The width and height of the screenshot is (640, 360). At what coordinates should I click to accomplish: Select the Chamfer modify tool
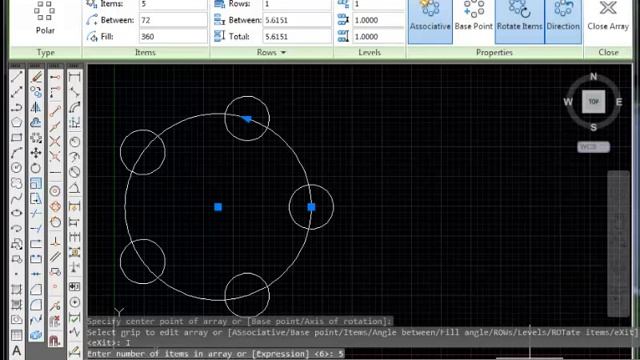click(36, 289)
